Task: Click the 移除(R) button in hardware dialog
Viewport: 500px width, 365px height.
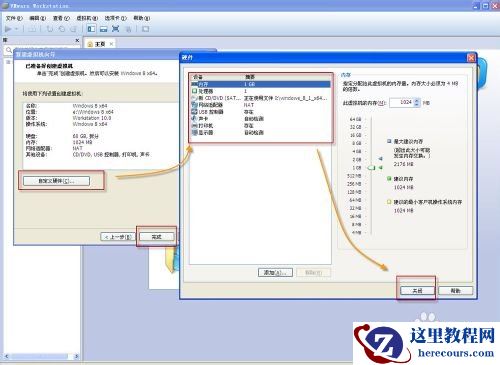Action: pos(313,272)
